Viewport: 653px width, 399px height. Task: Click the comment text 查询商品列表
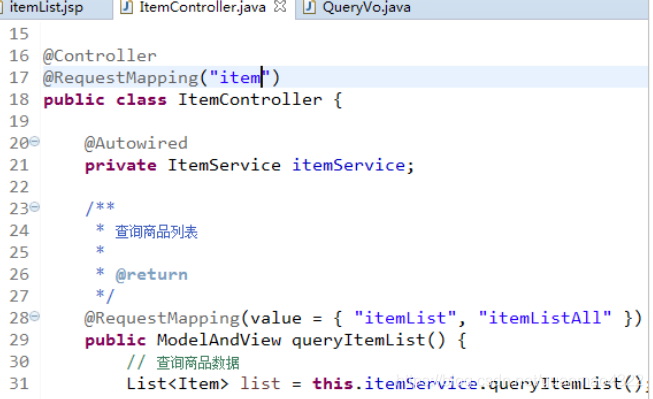tap(156, 232)
